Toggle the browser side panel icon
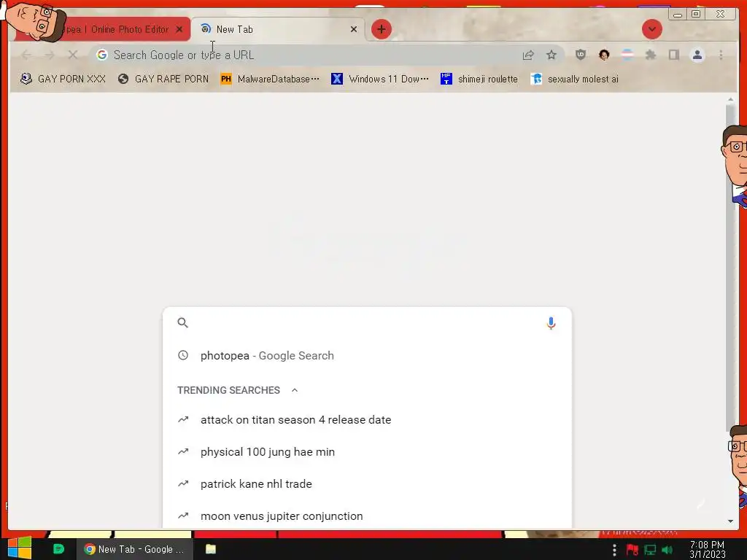Screen dimensions: 747x560 pos(673,55)
